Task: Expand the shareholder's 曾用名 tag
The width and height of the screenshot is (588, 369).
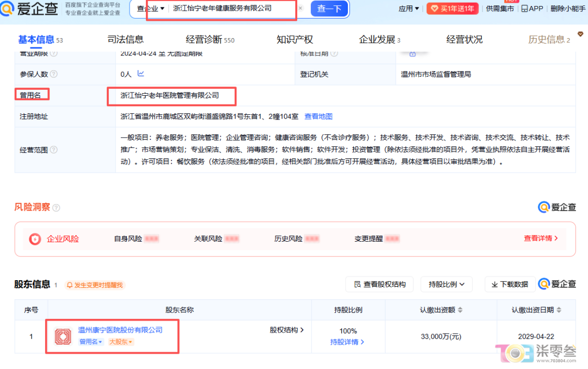Action: [90, 342]
